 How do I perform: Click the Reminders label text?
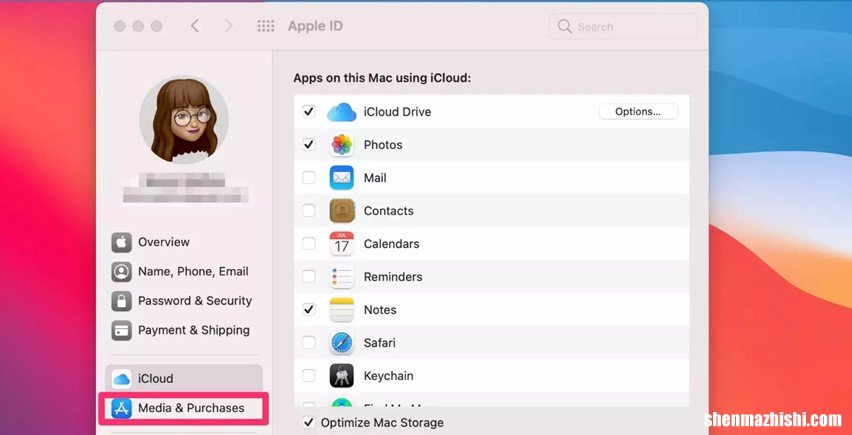(393, 277)
